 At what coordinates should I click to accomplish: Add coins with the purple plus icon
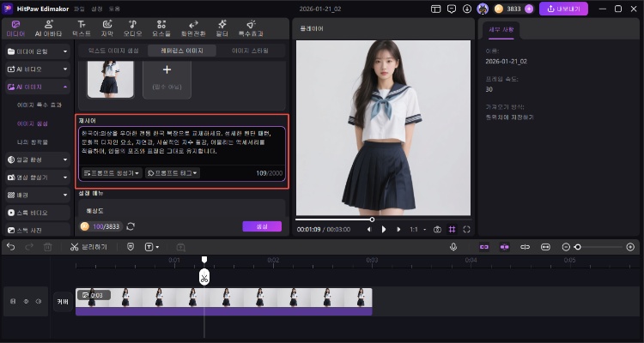[529, 9]
